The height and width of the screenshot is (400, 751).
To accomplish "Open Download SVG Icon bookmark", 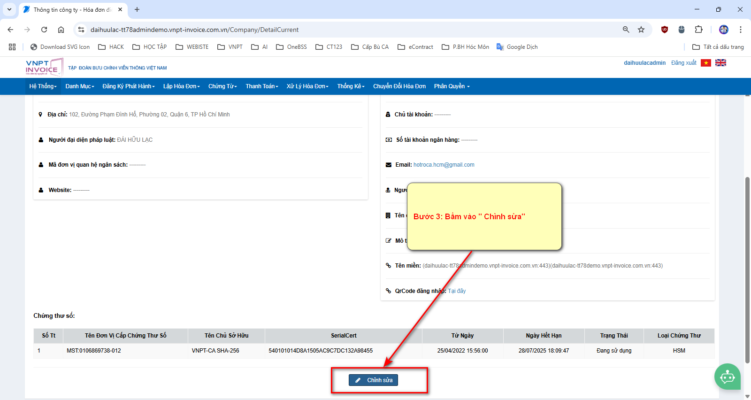I will (x=60, y=47).
